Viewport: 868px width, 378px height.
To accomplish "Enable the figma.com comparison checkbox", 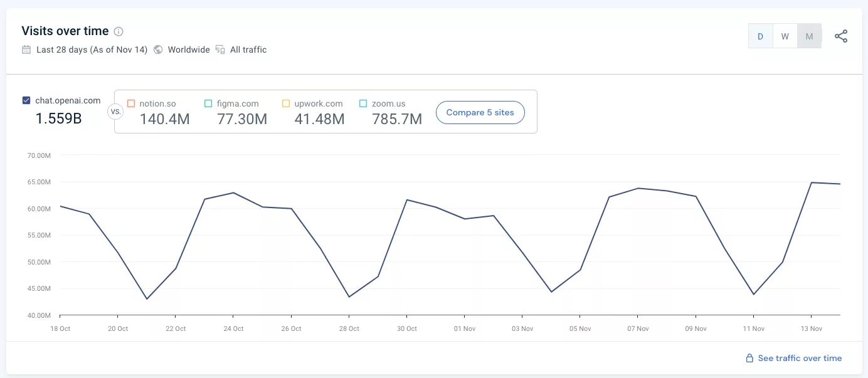I will pyautogui.click(x=209, y=103).
